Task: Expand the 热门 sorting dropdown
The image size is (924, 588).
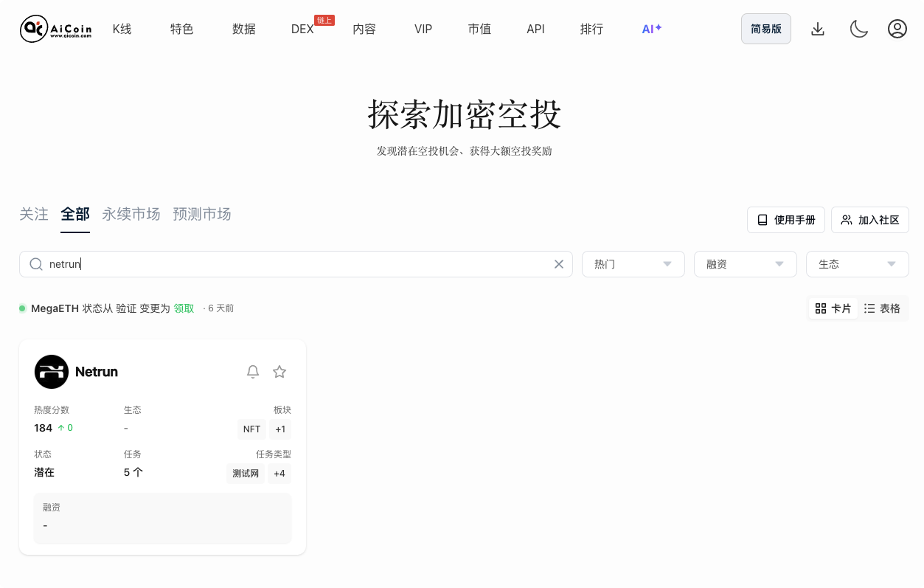Action: point(633,264)
